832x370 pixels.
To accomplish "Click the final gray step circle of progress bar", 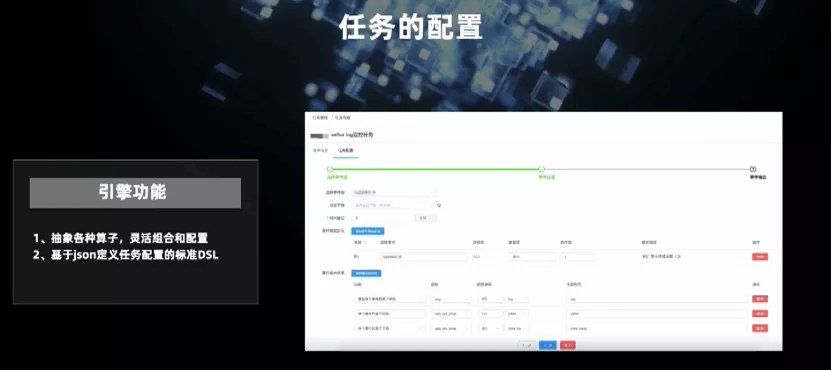I will tap(753, 169).
